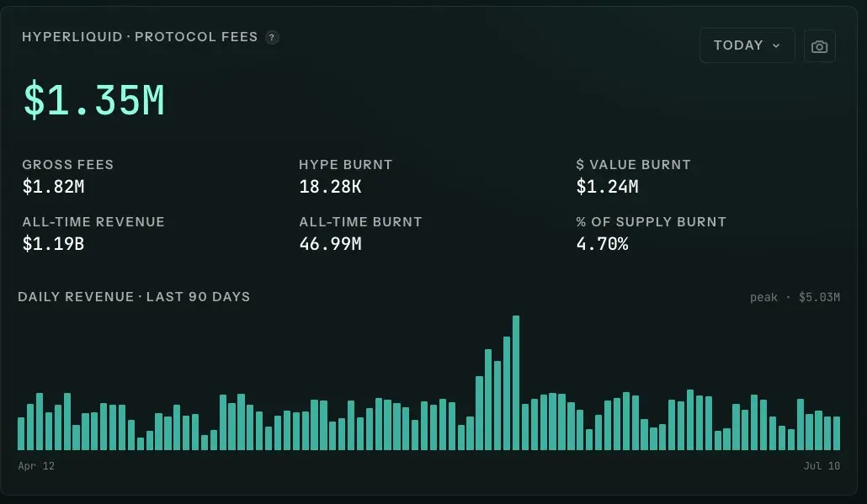The height and width of the screenshot is (504, 867).
Task: Click the camera screenshot icon
Action: (820, 46)
